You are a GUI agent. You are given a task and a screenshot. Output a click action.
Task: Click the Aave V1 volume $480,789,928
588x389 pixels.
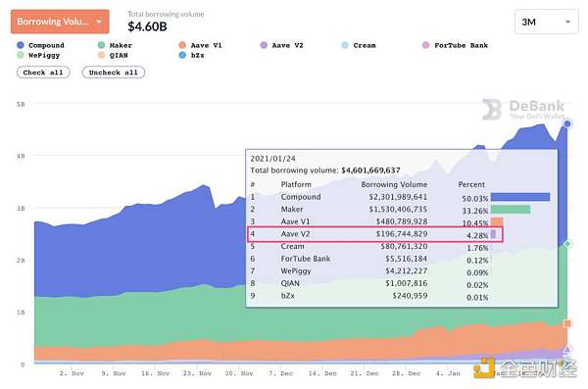(x=402, y=221)
